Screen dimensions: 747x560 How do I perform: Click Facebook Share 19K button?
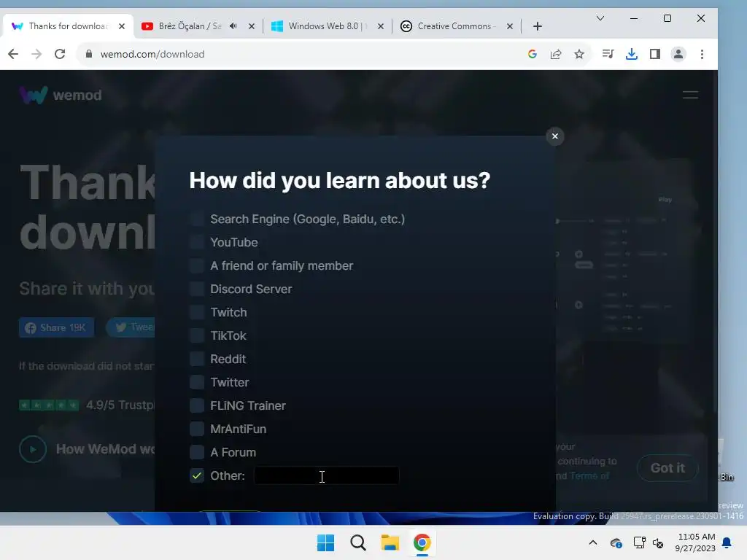(57, 327)
